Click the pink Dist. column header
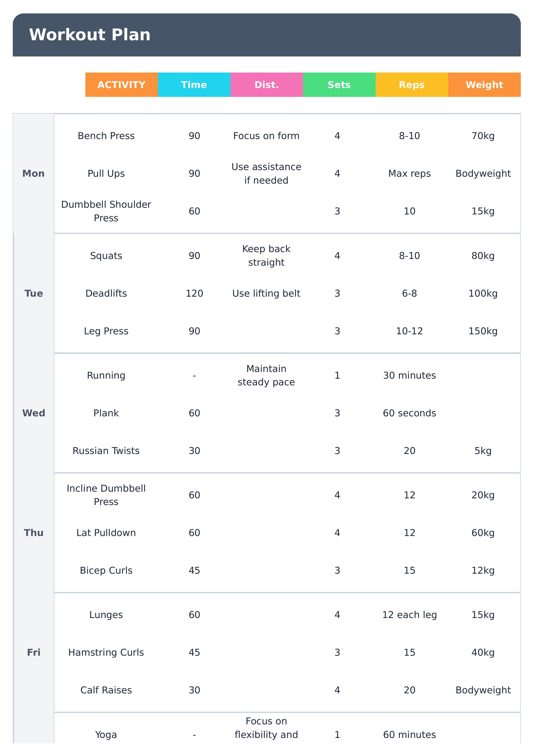The image size is (534, 756). 266,85
